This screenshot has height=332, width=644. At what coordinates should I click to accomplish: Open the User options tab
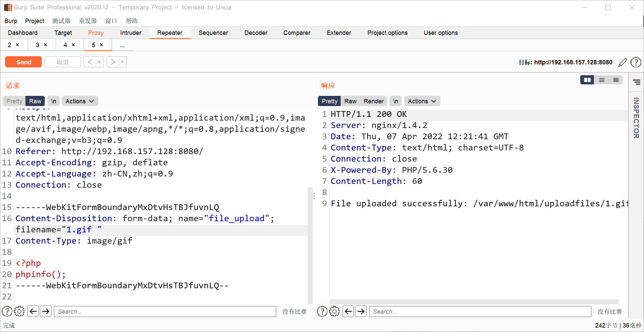pyautogui.click(x=441, y=33)
